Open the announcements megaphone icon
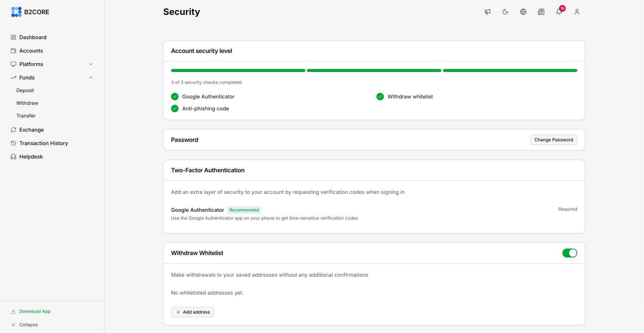 point(487,12)
